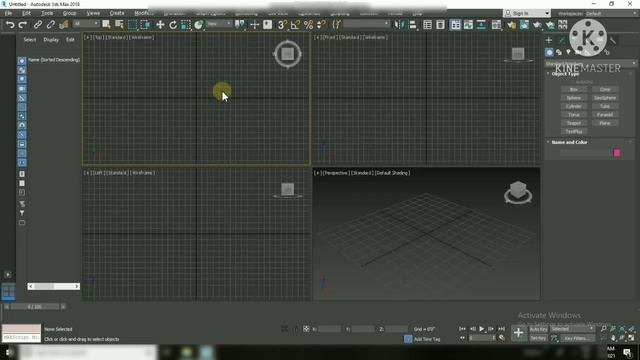Open the Curve Editor icon
Viewport: 640px width, 360px height.
pyautogui.click(x=468, y=25)
